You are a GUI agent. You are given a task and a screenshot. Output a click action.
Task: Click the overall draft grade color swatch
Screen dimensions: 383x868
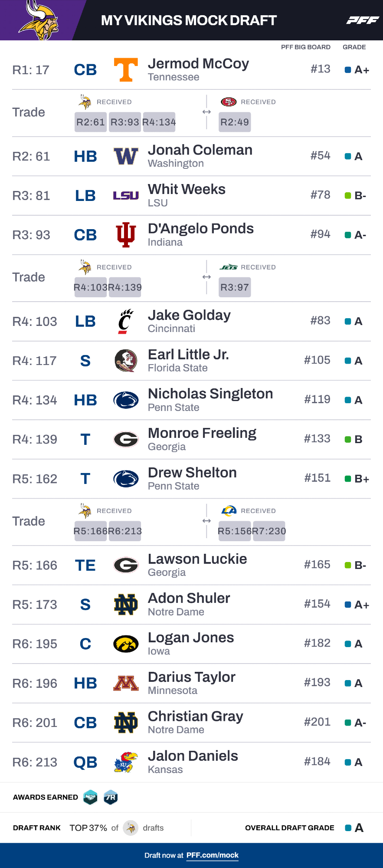tap(348, 828)
